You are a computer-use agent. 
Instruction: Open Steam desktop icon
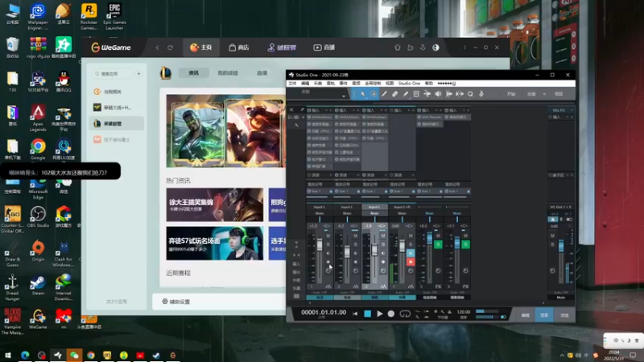click(38, 286)
